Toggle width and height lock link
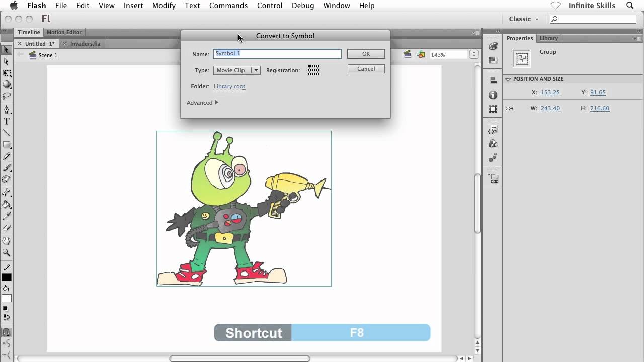Image resolution: width=644 pixels, height=362 pixels. (x=509, y=108)
